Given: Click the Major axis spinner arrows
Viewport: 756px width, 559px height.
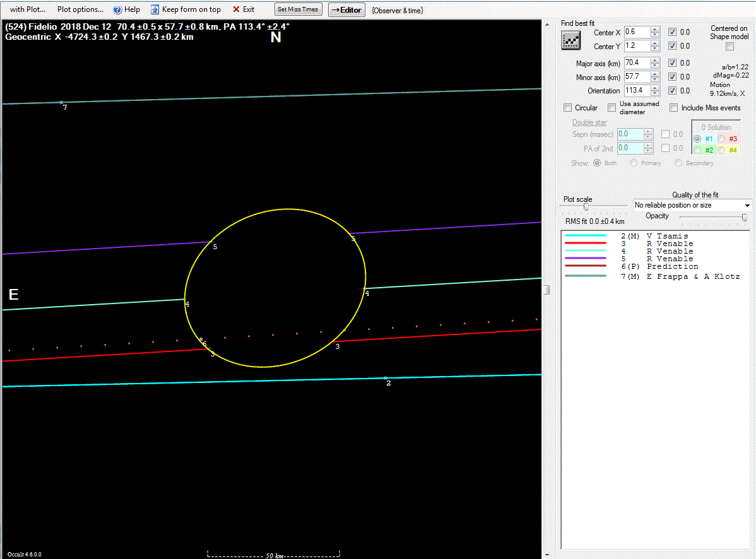Looking at the screenshot, I should click(655, 62).
